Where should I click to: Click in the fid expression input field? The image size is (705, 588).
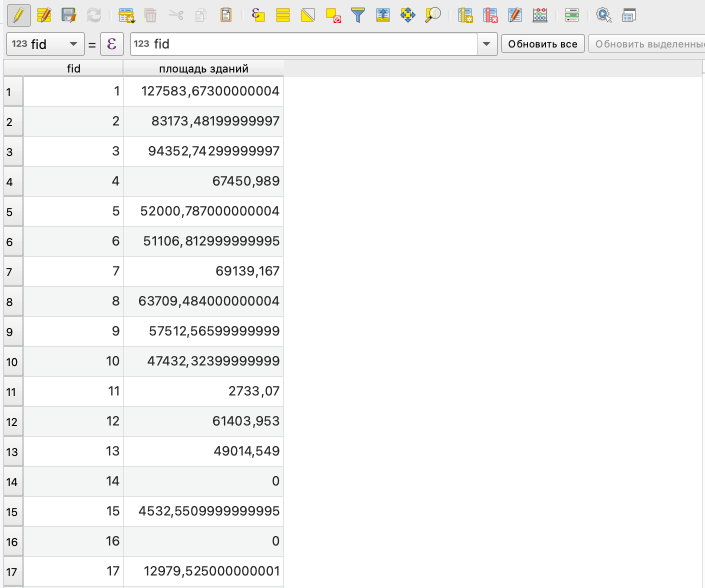[x=310, y=44]
